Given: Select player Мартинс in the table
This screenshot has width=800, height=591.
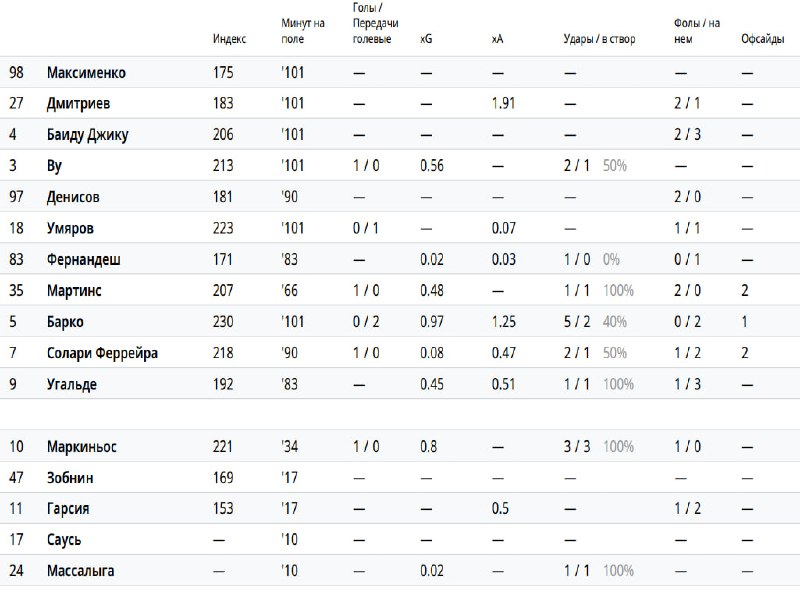Looking at the screenshot, I should [x=74, y=291].
